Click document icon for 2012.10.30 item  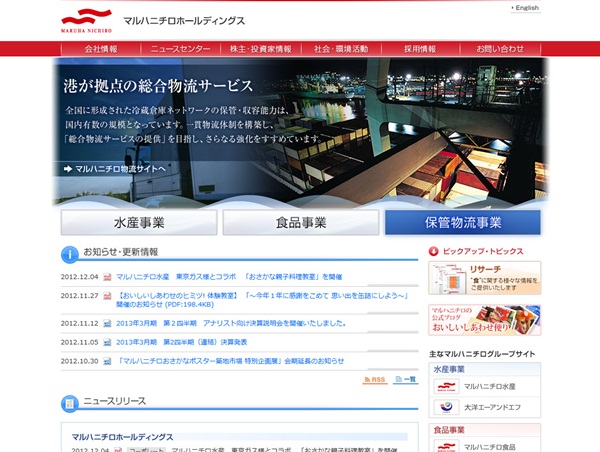tap(107, 361)
